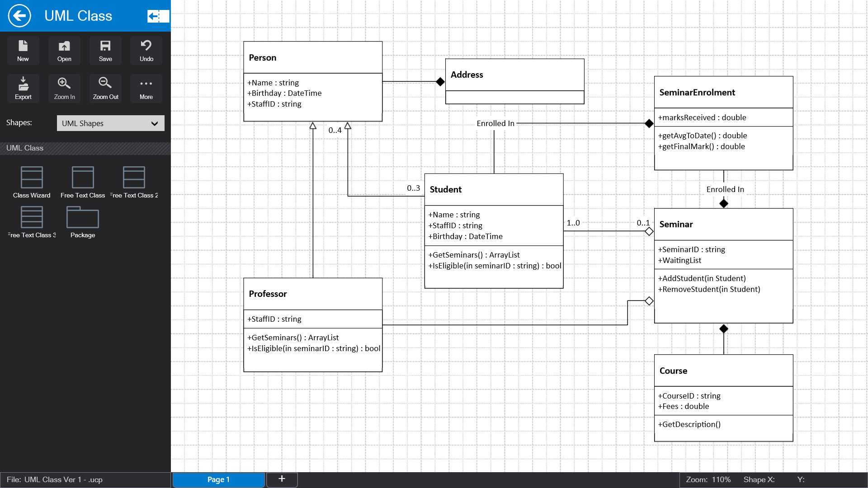868x488 pixels.
Task: Export the diagram
Action: click(23, 88)
